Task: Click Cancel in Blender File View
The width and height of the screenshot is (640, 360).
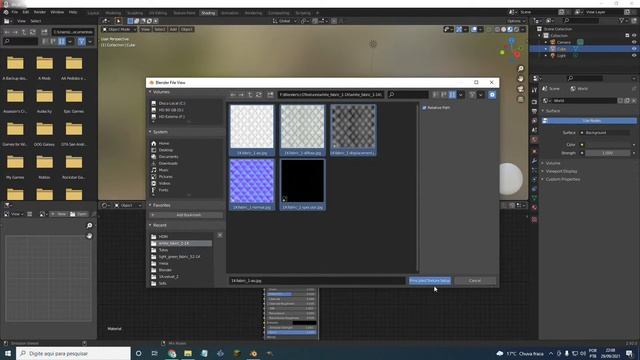Action: [x=475, y=281]
